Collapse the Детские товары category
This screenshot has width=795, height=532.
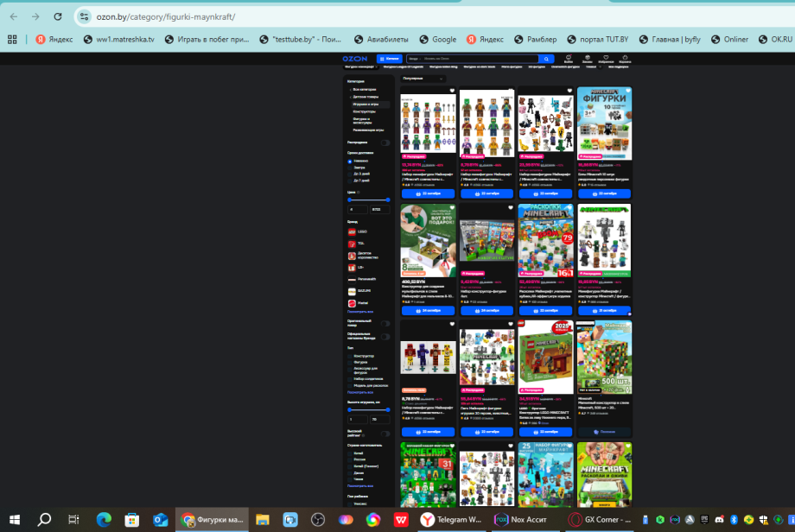click(x=350, y=97)
